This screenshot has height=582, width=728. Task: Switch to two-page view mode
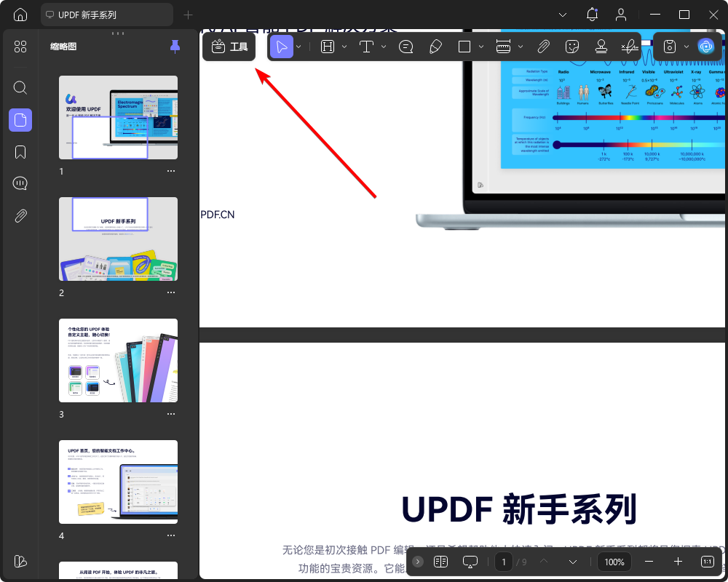[x=440, y=561]
